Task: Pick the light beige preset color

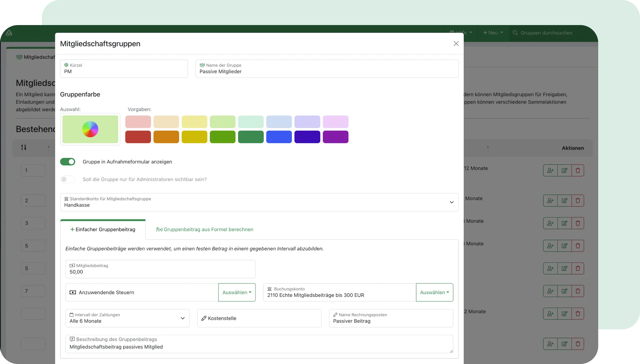Action: (166, 122)
